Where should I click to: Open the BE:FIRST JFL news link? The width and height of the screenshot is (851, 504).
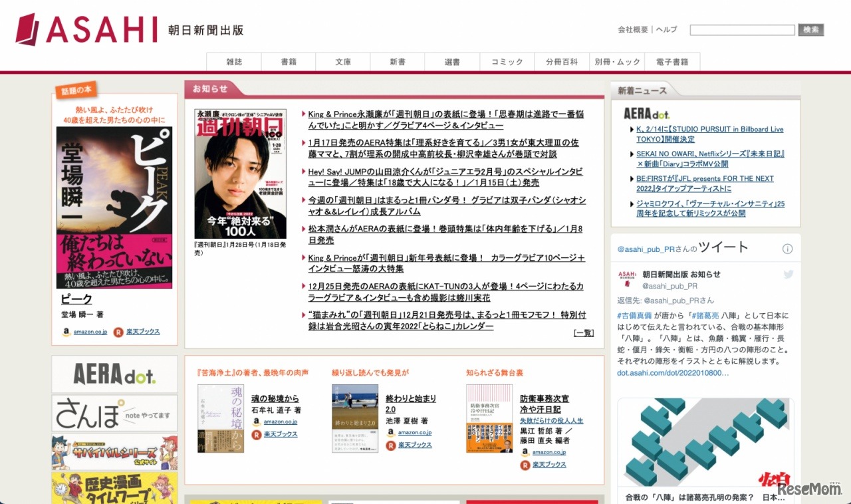pos(705,184)
